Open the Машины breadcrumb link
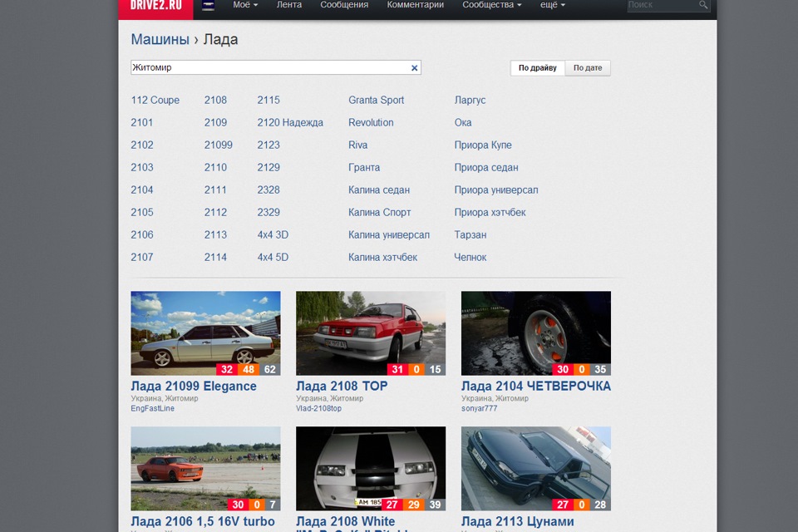 tap(160, 39)
